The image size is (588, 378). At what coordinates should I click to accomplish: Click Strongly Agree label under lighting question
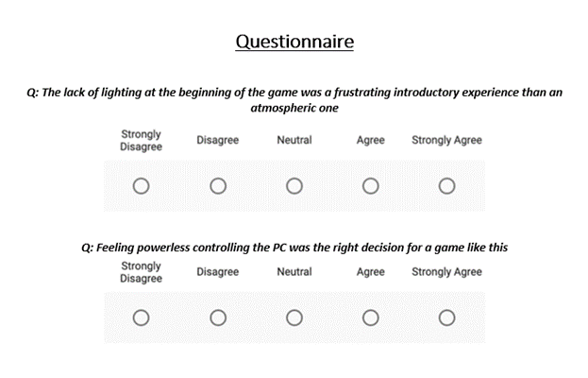(446, 141)
